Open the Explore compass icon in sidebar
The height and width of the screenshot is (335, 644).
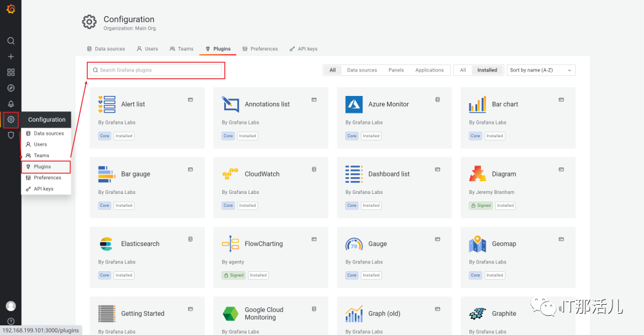click(x=11, y=88)
